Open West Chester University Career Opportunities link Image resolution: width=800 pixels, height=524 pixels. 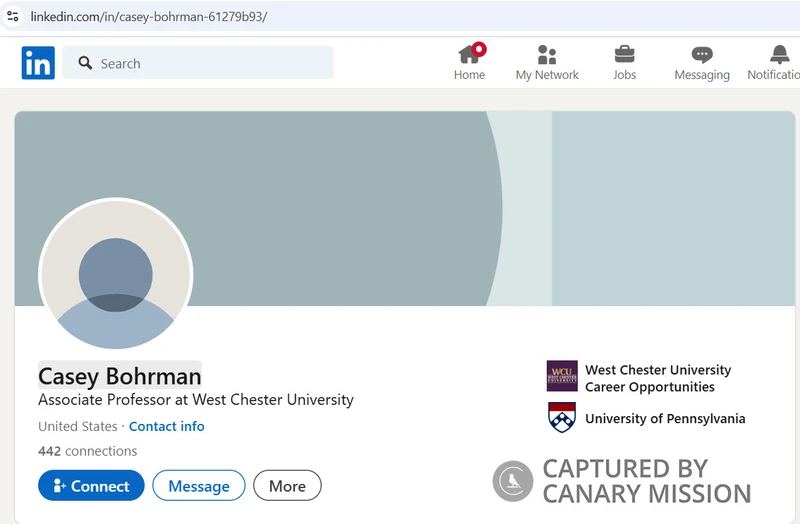pyautogui.click(x=658, y=378)
